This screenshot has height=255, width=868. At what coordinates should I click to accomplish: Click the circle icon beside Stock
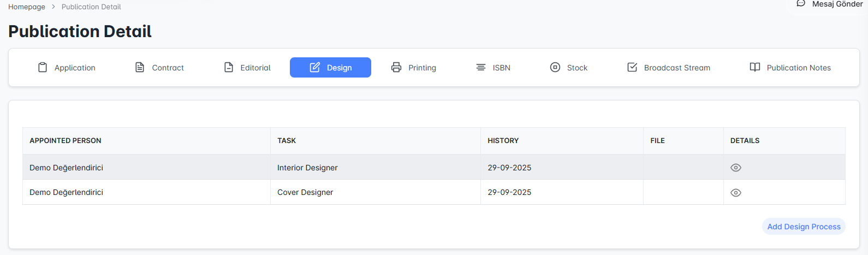[x=555, y=67]
